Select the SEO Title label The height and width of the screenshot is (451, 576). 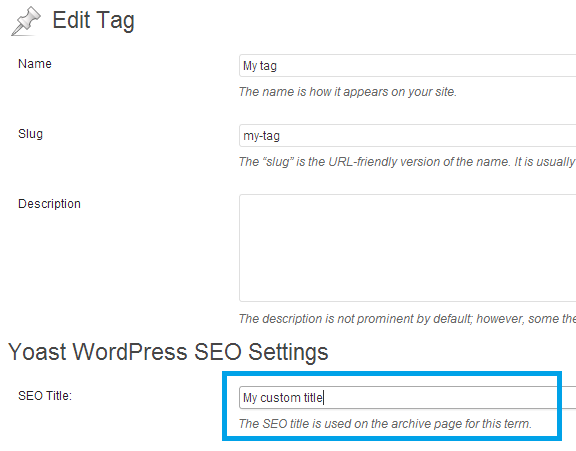coord(45,396)
